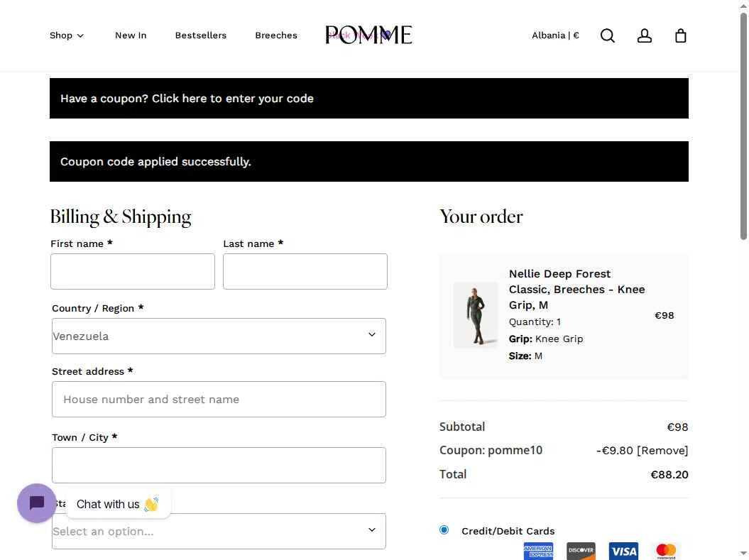The height and width of the screenshot is (560, 749).
Task: Expand the Shop menu dropdown
Action: (67, 35)
